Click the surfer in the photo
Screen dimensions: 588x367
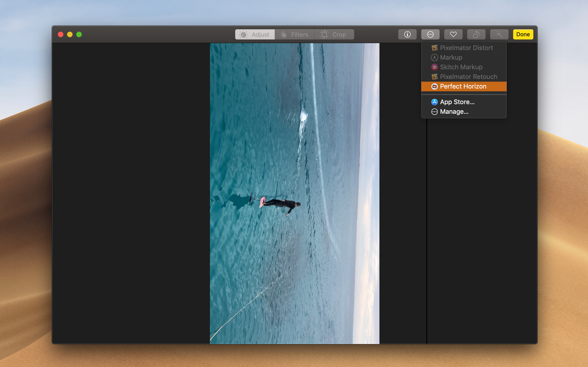coord(281,204)
